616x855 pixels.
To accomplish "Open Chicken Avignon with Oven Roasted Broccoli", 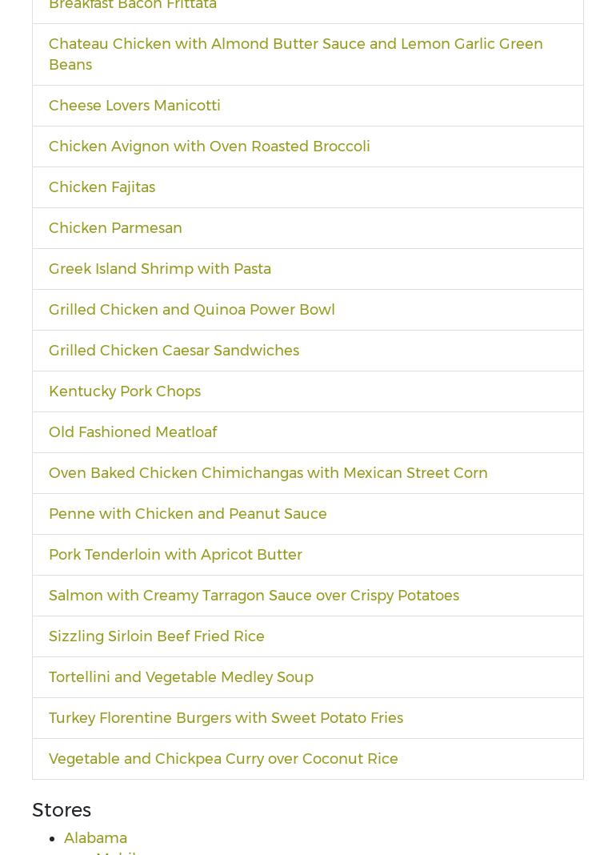I will 209,146.
